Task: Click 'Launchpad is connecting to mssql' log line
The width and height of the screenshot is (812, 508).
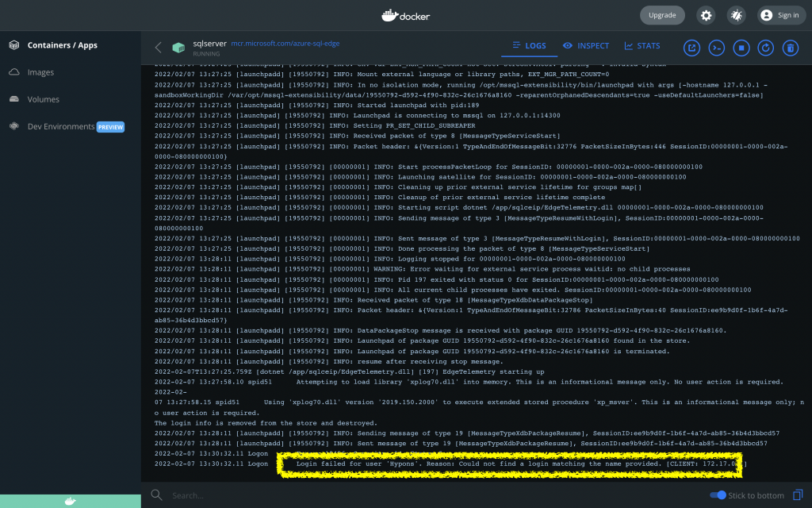Action: [x=358, y=116]
